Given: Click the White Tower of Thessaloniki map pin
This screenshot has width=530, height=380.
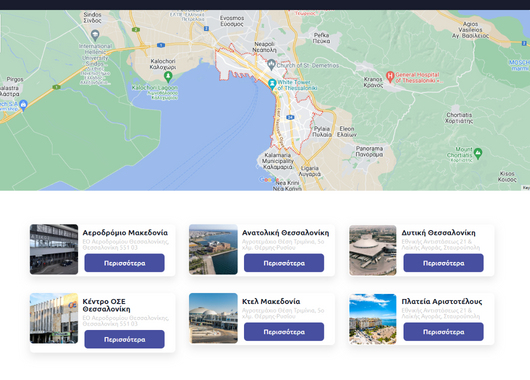Looking at the screenshot, I should tap(272, 83).
